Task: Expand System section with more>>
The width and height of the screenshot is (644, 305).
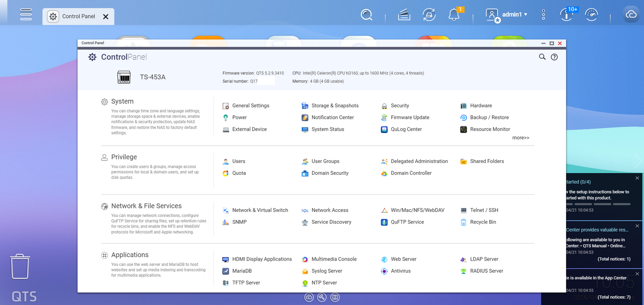Action: coord(521,138)
